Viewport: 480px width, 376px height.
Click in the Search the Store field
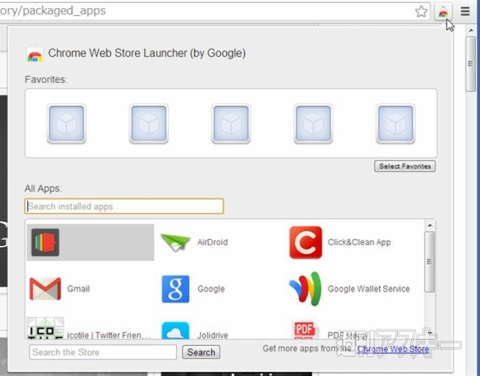pos(103,352)
